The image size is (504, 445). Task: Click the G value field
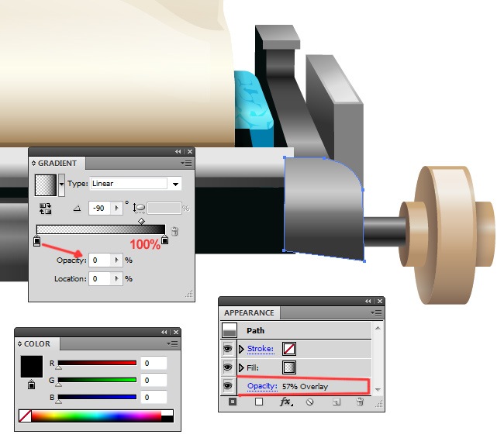tap(154, 380)
